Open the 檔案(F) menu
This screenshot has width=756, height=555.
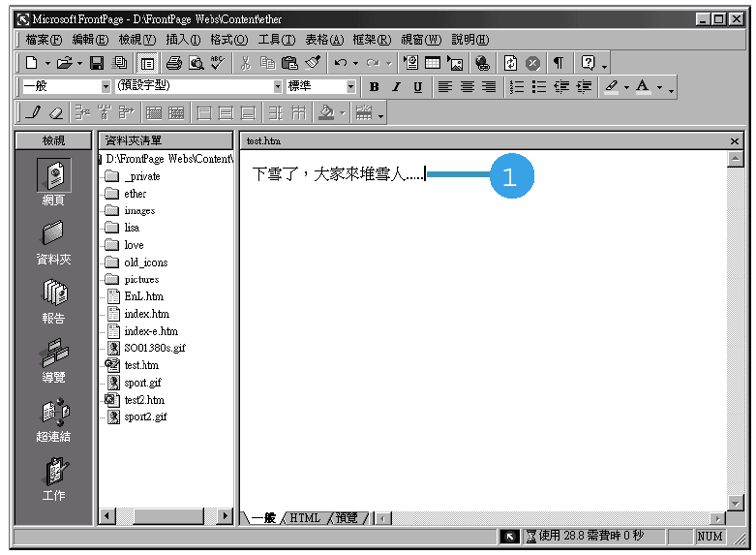(44, 40)
